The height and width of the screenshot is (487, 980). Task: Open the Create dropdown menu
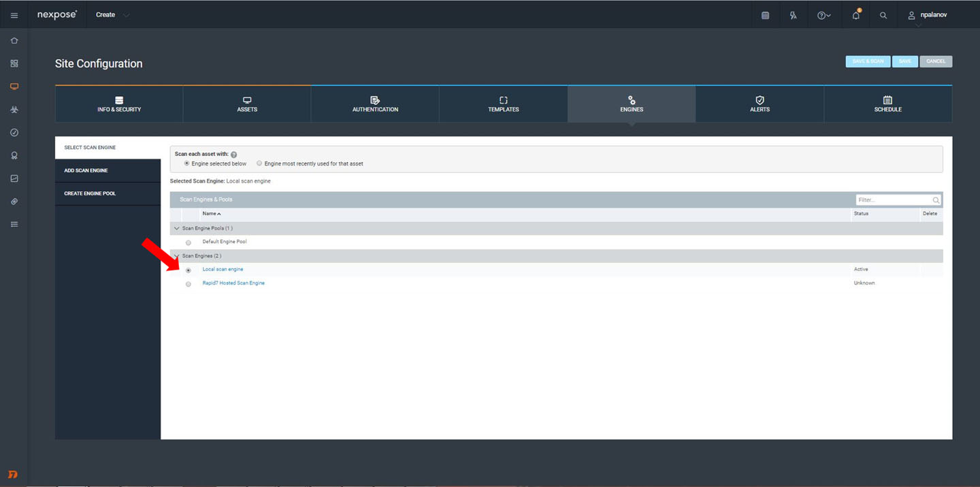click(112, 15)
